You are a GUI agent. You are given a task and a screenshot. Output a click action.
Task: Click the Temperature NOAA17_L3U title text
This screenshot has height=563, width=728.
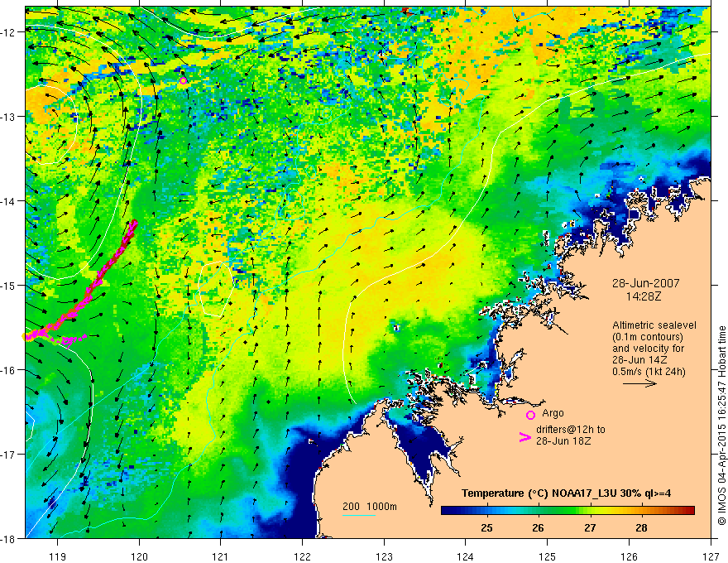(x=566, y=493)
